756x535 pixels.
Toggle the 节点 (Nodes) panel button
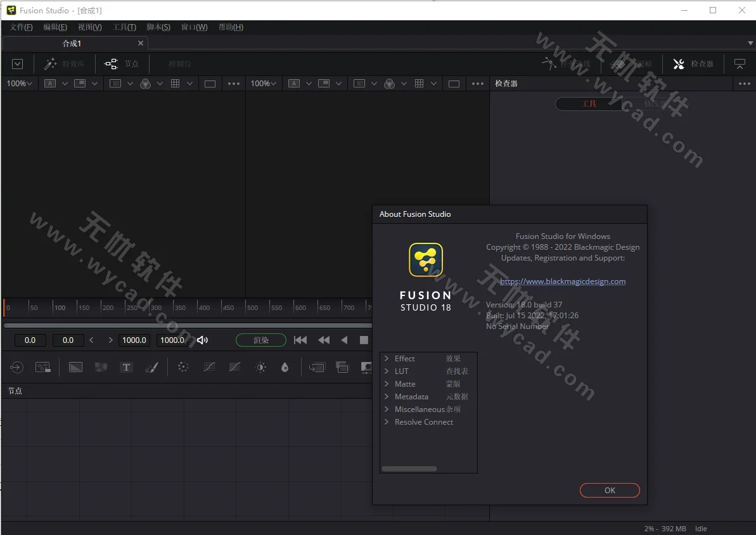[122, 63]
